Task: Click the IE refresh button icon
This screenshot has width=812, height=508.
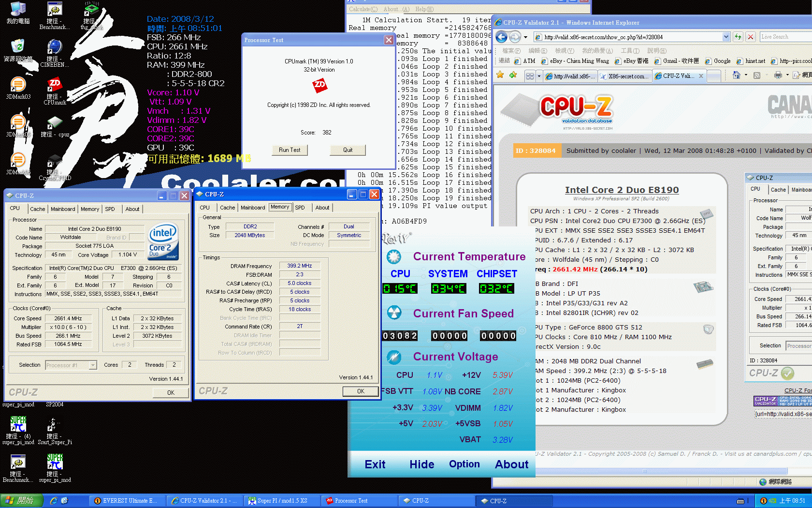Action: (x=738, y=37)
